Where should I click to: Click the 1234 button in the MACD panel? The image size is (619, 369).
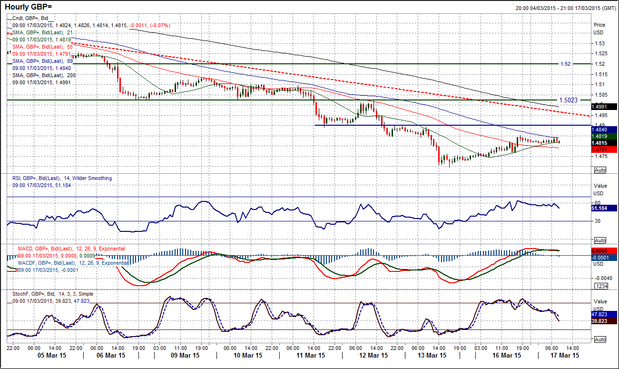pos(600,287)
